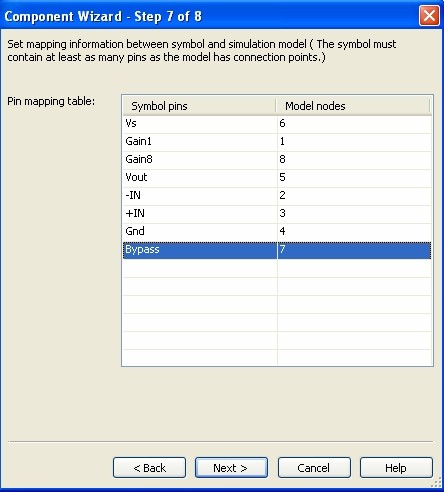Click the Model nodes column header

(354, 106)
